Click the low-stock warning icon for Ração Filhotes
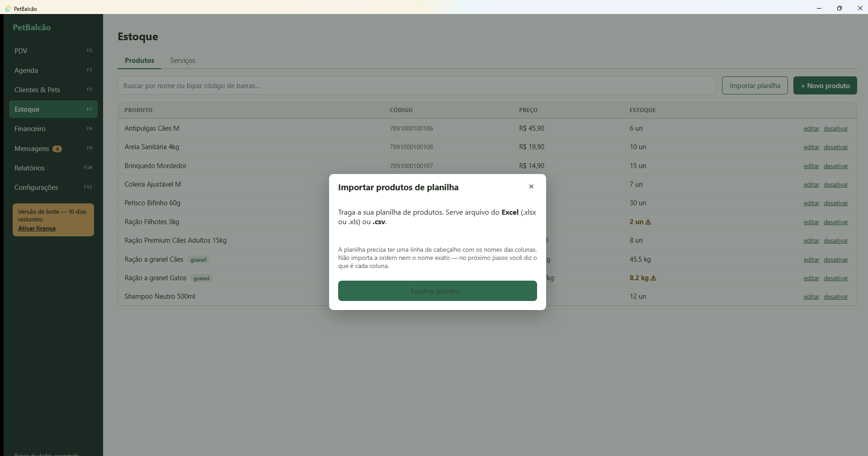 pyautogui.click(x=648, y=222)
